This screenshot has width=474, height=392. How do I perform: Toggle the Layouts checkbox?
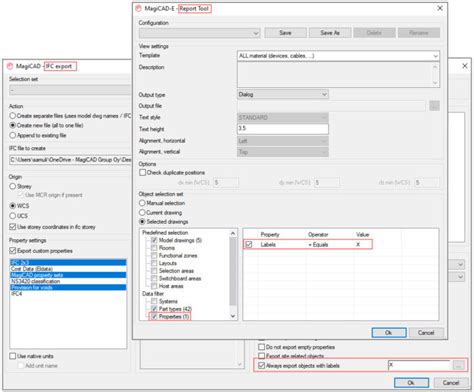(x=154, y=263)
